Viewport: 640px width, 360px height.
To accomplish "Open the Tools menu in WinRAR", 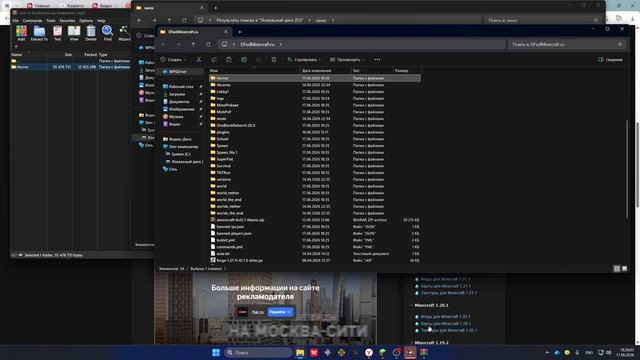I will [x=51, y=20].
